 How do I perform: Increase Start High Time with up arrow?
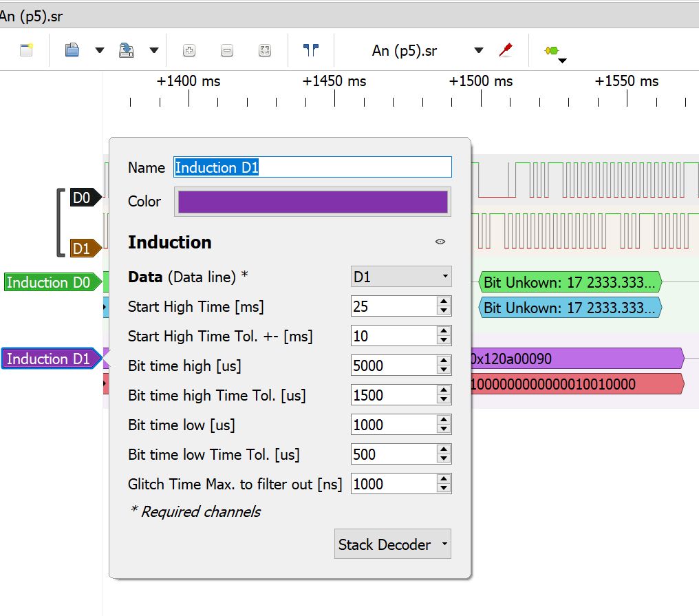coord(444,302)
